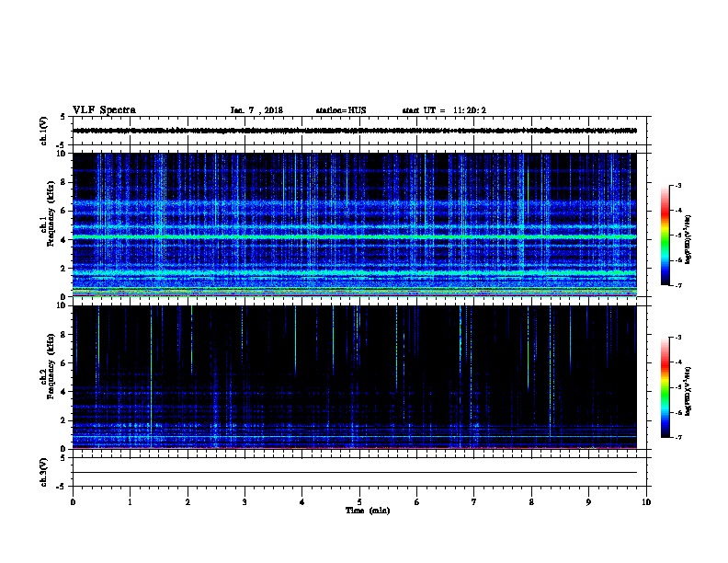
Task: Click the "Time (min)" x-axis label
Action: 368,511
